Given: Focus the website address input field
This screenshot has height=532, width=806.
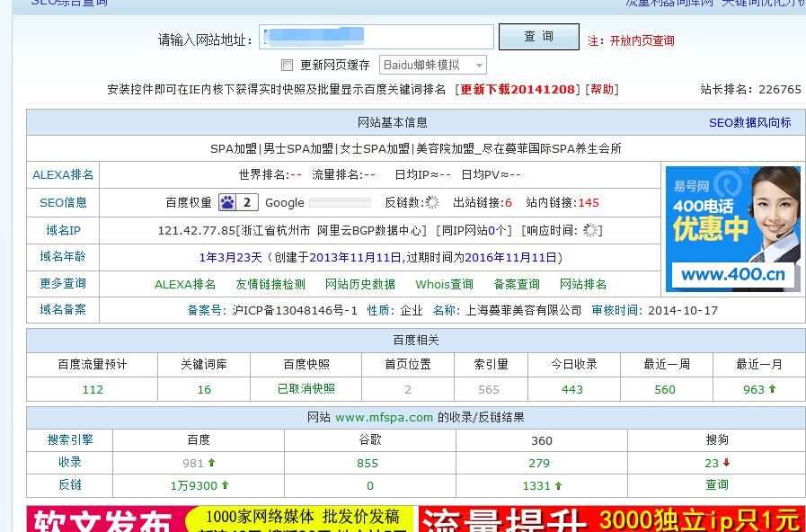Looking at the screenshot, I should (x=376, y=37).
